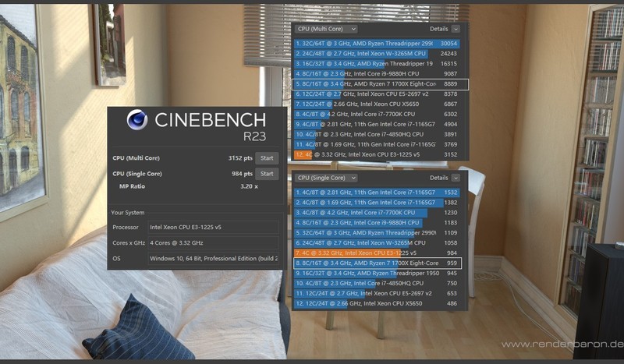This screenshot has width=624, height=364.
Task: Select single core row Ryzen 7 1700X 959
Action: click(x=378, y=263)
